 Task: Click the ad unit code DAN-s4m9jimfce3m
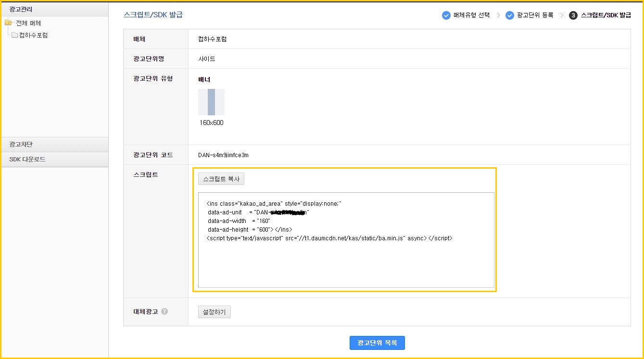223,155
